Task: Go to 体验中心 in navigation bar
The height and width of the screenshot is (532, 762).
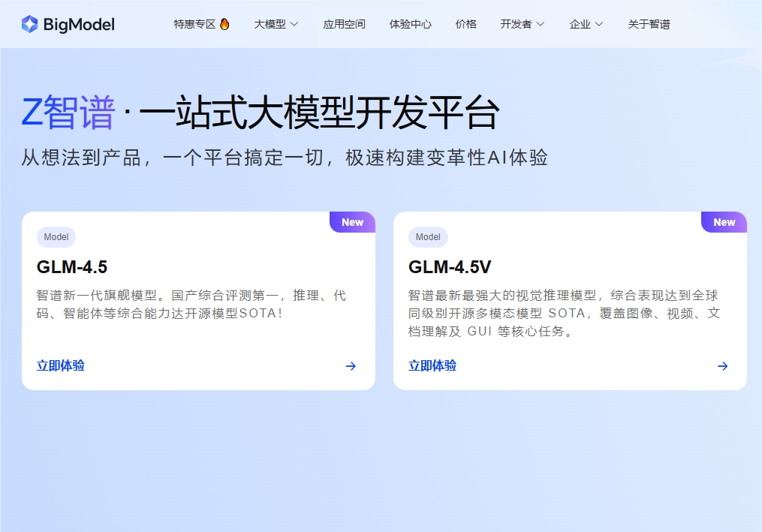Action: point(410,24)
